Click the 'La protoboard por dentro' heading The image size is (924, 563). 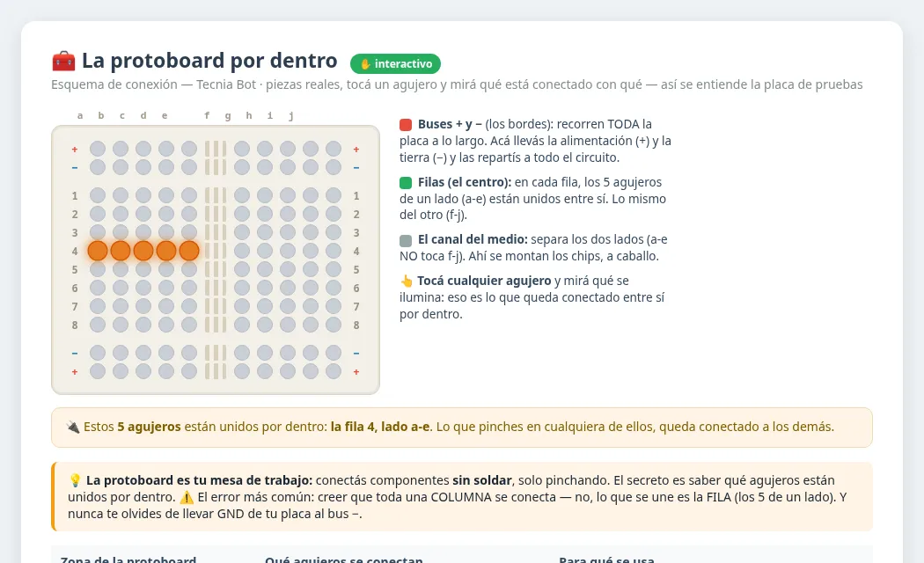pyautogui.click(x=209, y=61)
